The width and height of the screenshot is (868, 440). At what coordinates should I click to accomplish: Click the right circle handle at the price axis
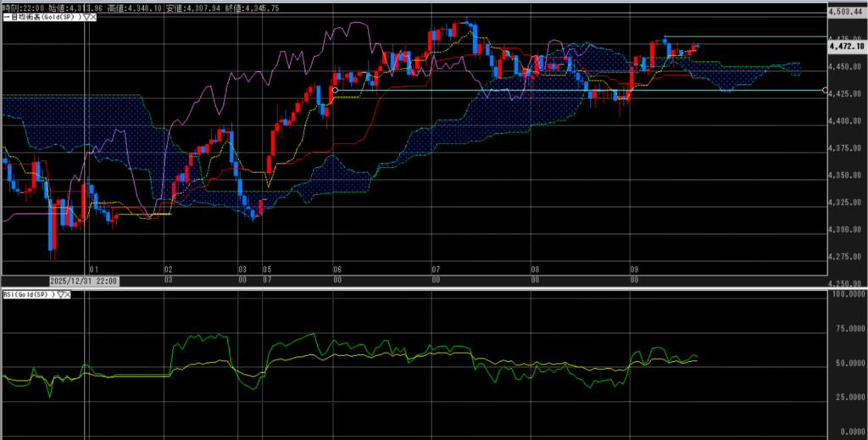826,90
